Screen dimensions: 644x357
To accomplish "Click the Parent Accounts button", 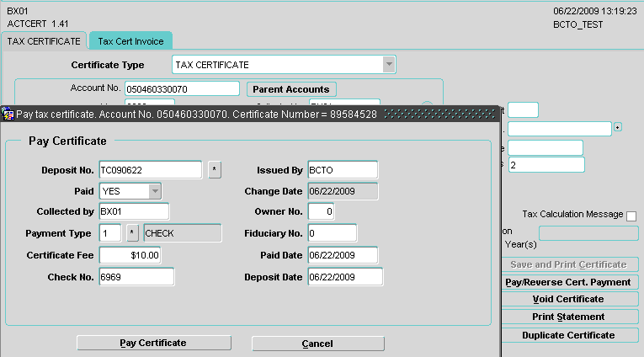I will (x=291, y=89).
